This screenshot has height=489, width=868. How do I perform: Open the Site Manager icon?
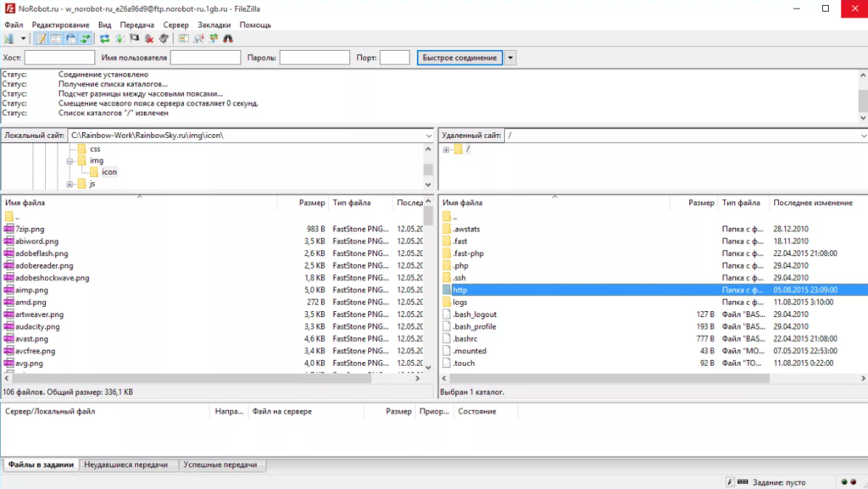pyautogui.click(x=8, y=39)
